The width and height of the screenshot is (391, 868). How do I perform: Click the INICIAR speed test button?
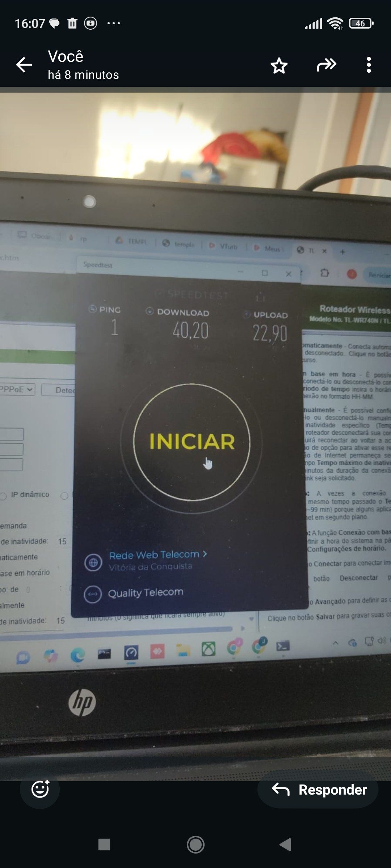(192, 442)
